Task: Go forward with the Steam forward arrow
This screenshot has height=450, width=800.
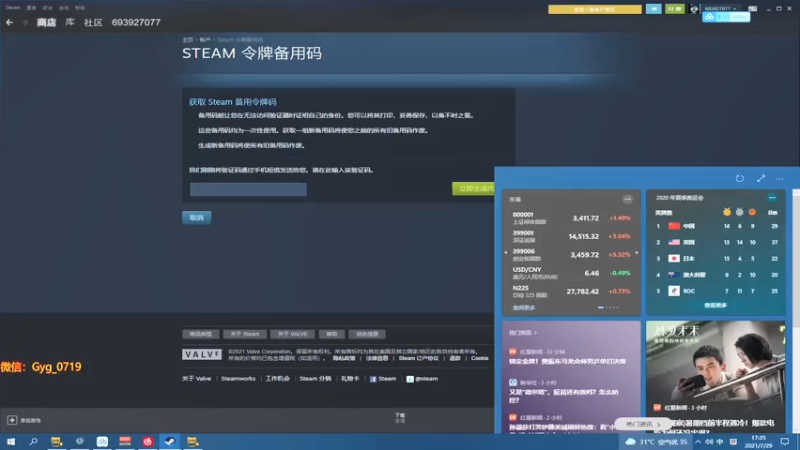Action: click(x=24, y=22)
